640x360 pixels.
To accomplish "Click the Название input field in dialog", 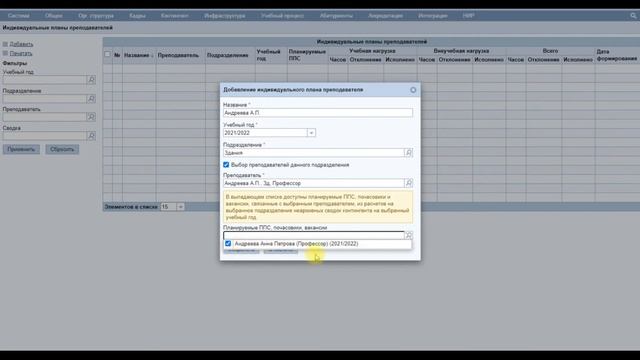I will 318,113.
